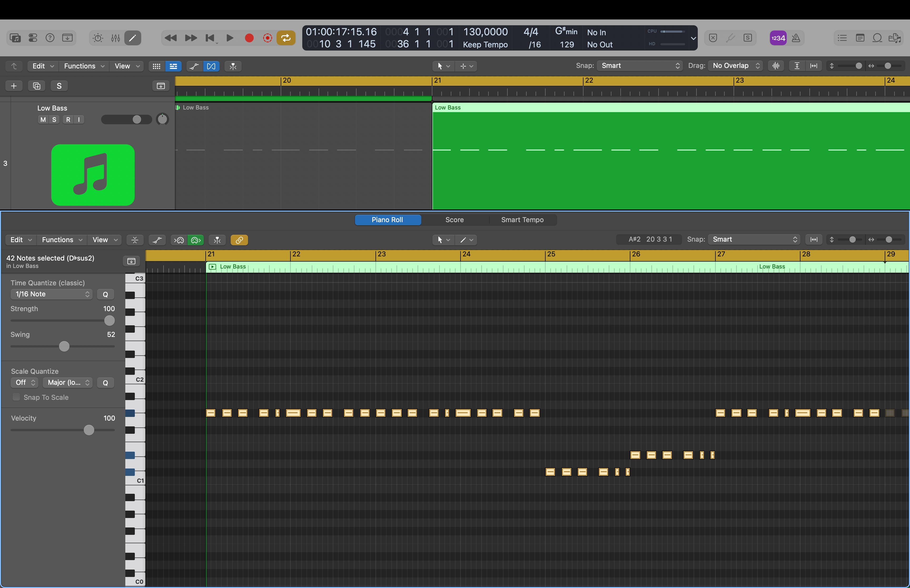Switch to the Score tab
910x588 pixels.
pos(454,220)
